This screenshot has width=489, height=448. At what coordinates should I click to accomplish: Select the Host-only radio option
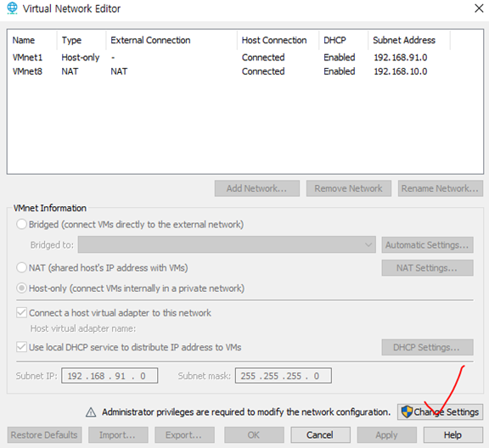click(x=21, y=288)
